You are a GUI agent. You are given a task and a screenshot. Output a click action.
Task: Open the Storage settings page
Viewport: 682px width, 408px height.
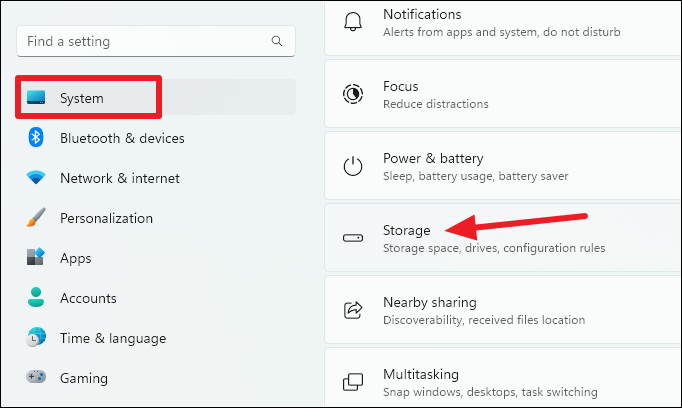click(500, 238)
